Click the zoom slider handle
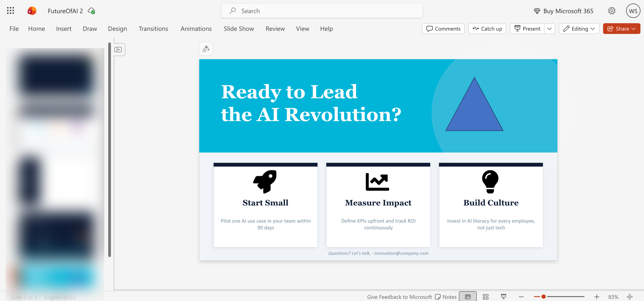Viewport: 644px width, 301px height. click(543, 297)
